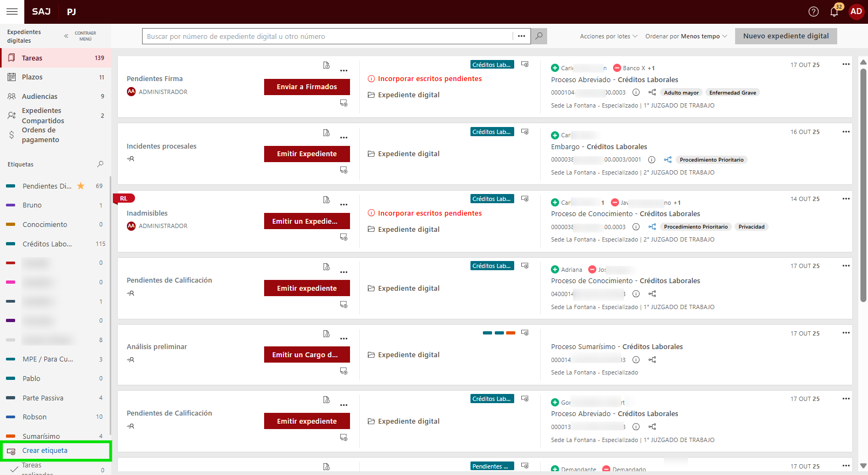
Task: Click the search magnifier button
Action: (539, 36)
